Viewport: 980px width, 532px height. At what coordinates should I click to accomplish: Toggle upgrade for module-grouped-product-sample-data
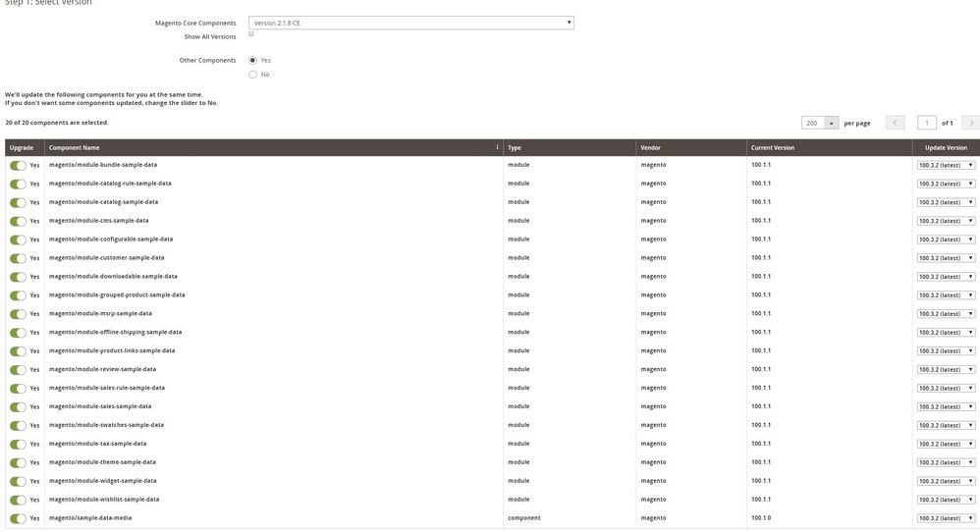coord(18,295)
